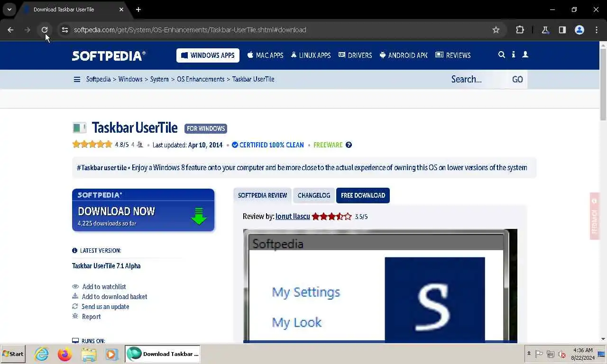Open ANDROID APK section
Viewport: 607px width, 364px height.
404,55
